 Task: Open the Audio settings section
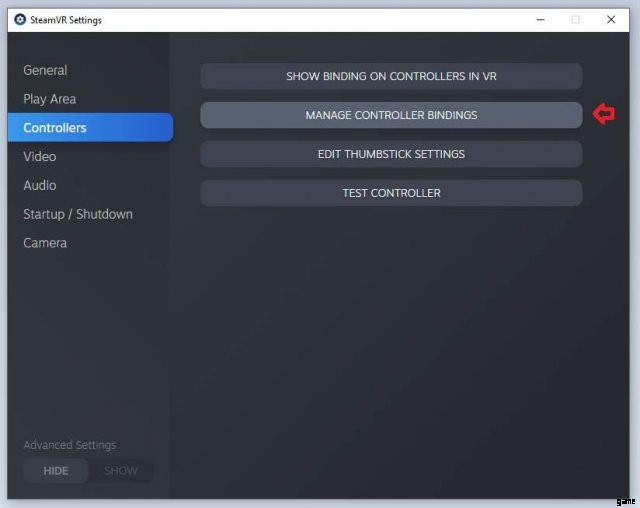click(x=40, y=185)
